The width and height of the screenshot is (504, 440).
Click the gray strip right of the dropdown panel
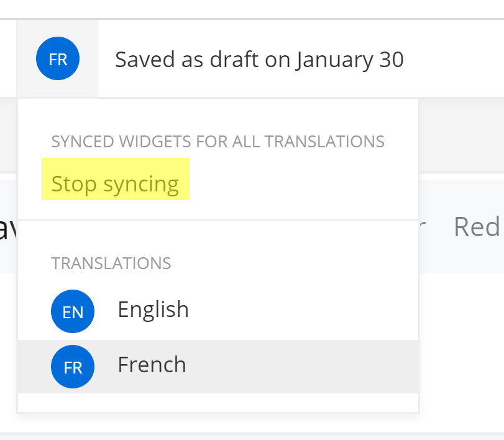[x=462, y=135]
